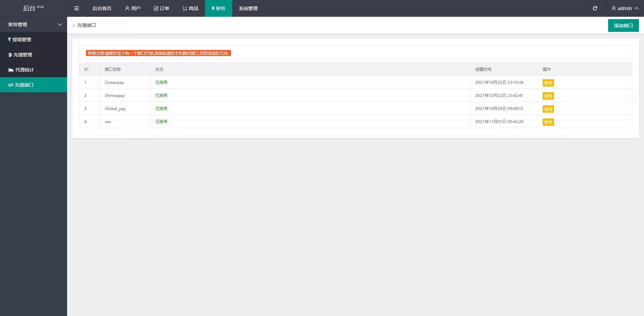Click the 后台 V1.0 logo

(x=33, y=8)
